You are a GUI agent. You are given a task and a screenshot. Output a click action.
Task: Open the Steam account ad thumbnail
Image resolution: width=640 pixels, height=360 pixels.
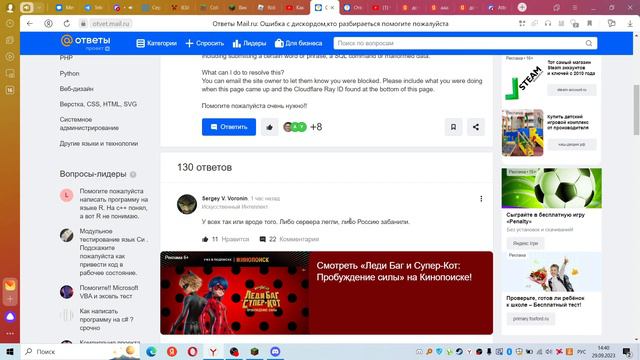[523, 84]
